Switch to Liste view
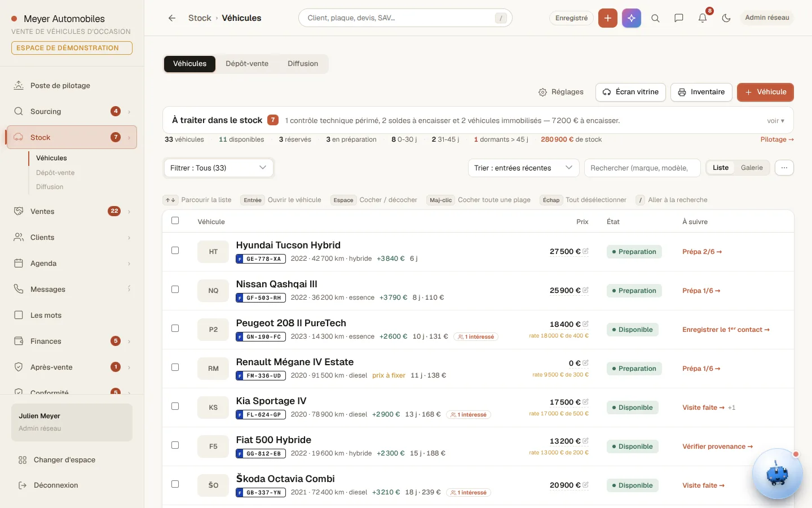 click(721, 168)
